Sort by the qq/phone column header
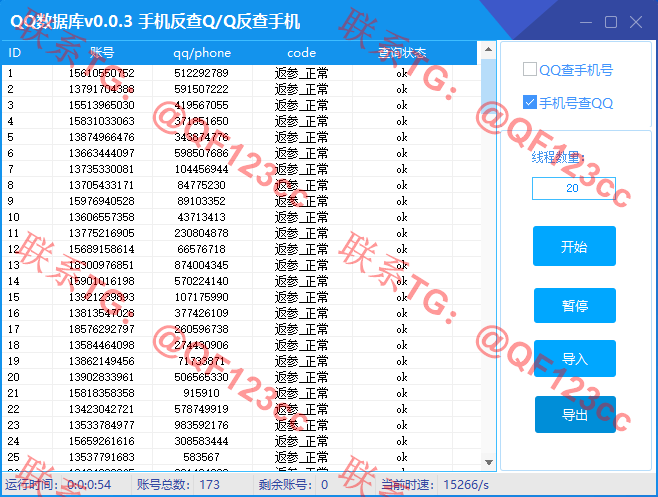 tap(202, 53)
